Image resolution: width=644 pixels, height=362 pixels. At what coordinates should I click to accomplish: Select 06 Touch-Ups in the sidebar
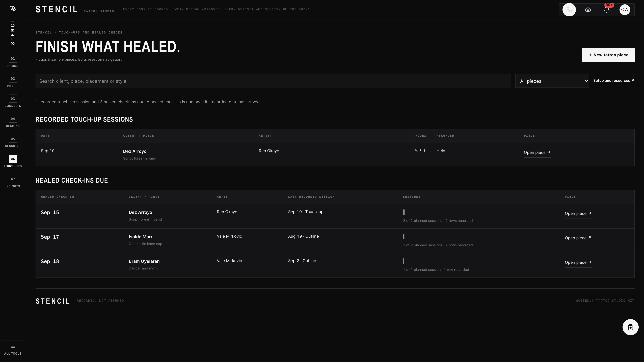[x=13, y=162]
